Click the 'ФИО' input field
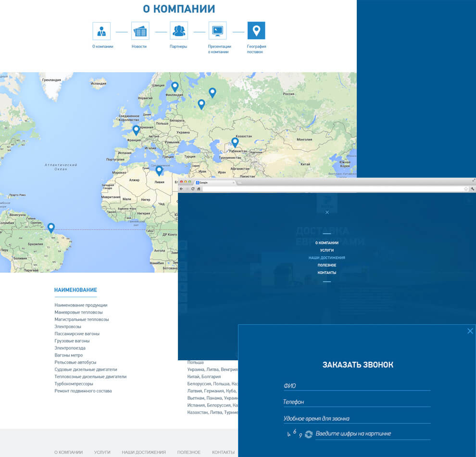The height and width of the screenshot is (457, 476). click(x=357, y=386)
